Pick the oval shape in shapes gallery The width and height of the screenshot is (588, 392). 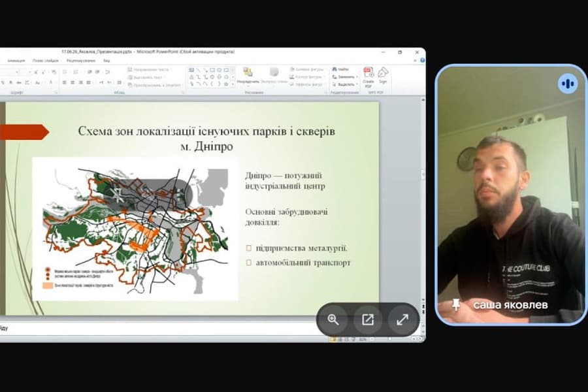[x=220, y=70]
